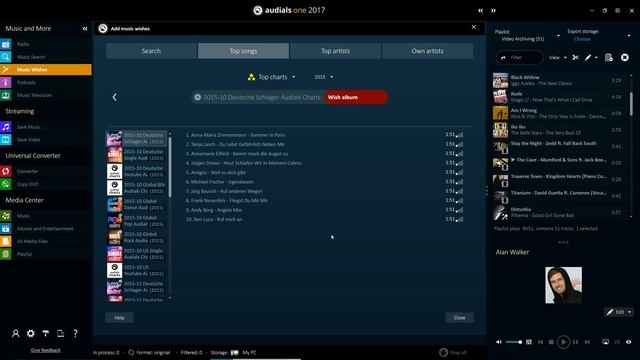The width and height of the screenshot is (640, 360).
Task: Click the remove-from-playlist document icon
Action: pyautogui.click(x=609, y=58)
